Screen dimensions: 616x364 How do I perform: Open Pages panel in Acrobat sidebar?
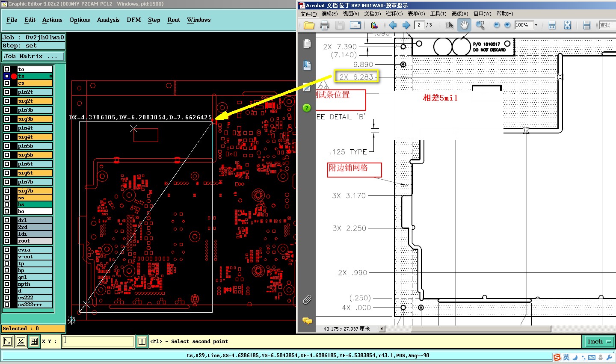pyautogui.click(x=307, y=44)
